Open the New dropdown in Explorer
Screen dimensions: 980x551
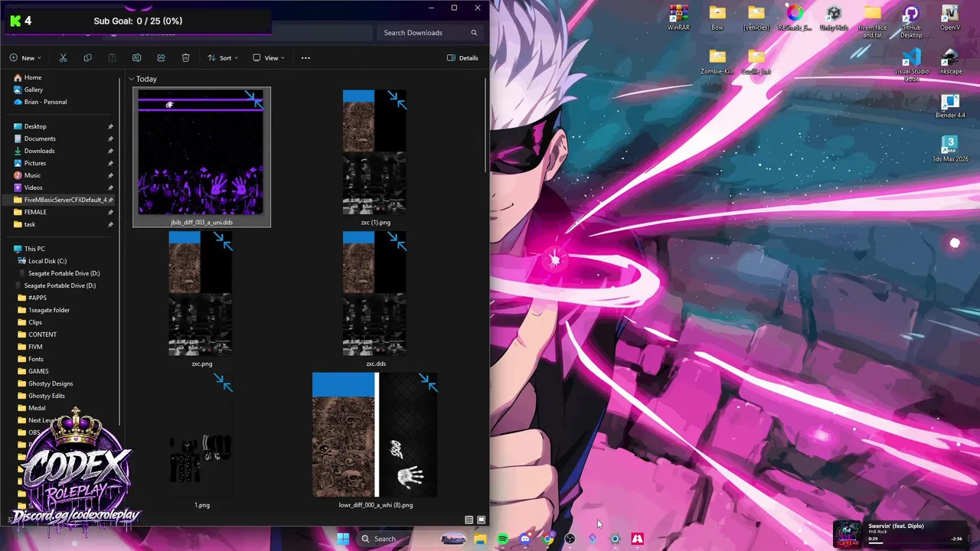pos(25,58)
